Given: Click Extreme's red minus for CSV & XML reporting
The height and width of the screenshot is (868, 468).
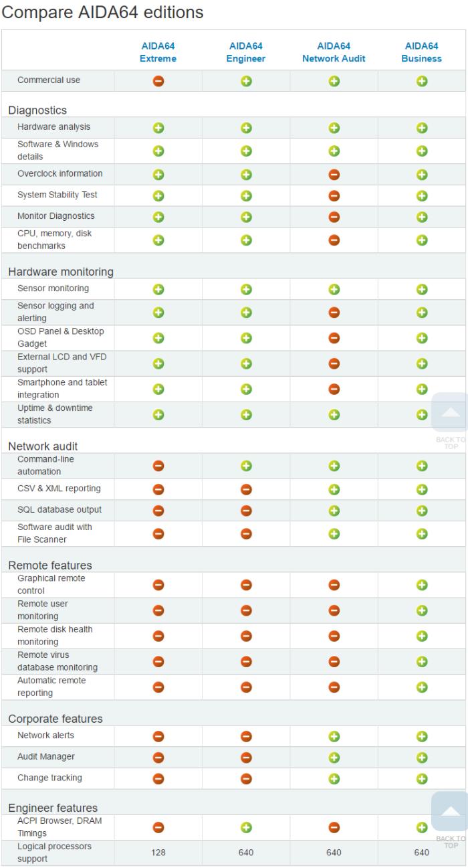Looking at the screenshot, I should [158, 489].
